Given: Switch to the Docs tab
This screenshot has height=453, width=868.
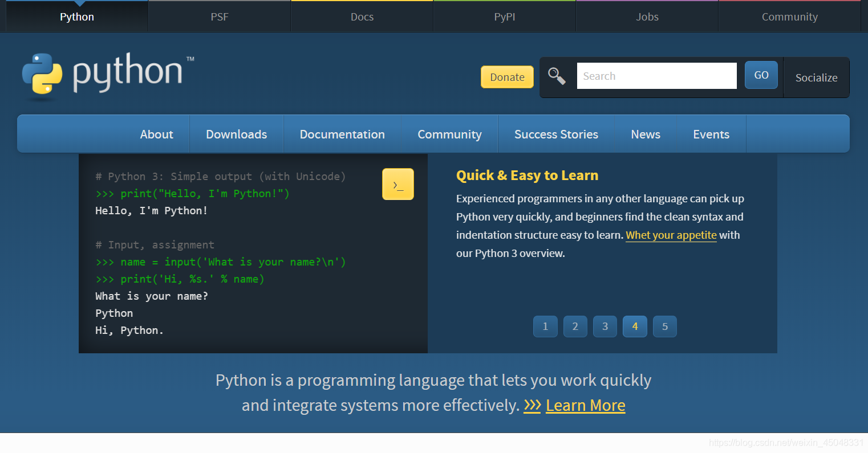Looking at the screenshot, I should point(362,16).
